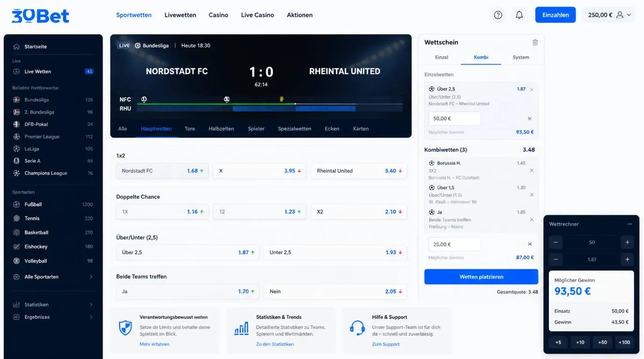This screenshot has width=644, height=359.
Task: Click the Einzahlen deposit button
Action: coord(556,15)
